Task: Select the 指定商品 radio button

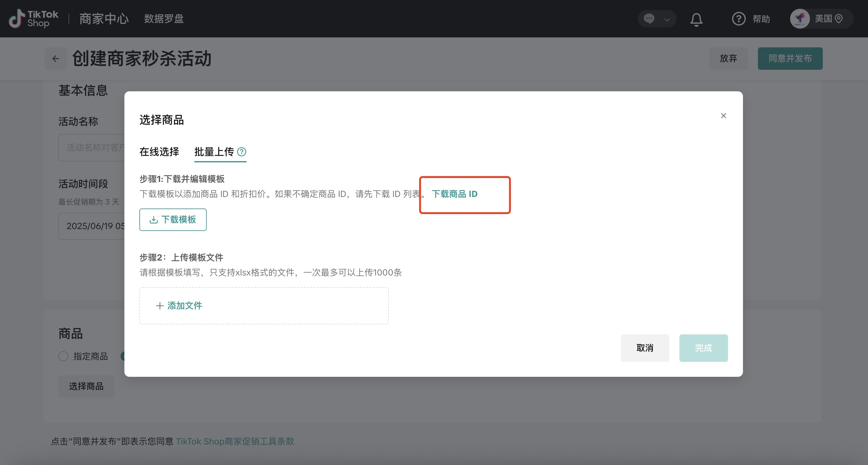Action: coord(63,356)
